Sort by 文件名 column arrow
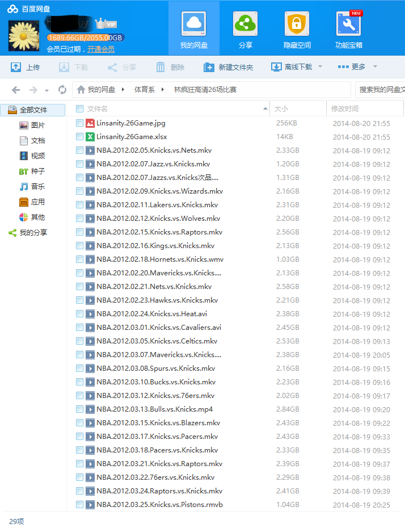Screen dimensions: 405x532 tap(265, 108)
